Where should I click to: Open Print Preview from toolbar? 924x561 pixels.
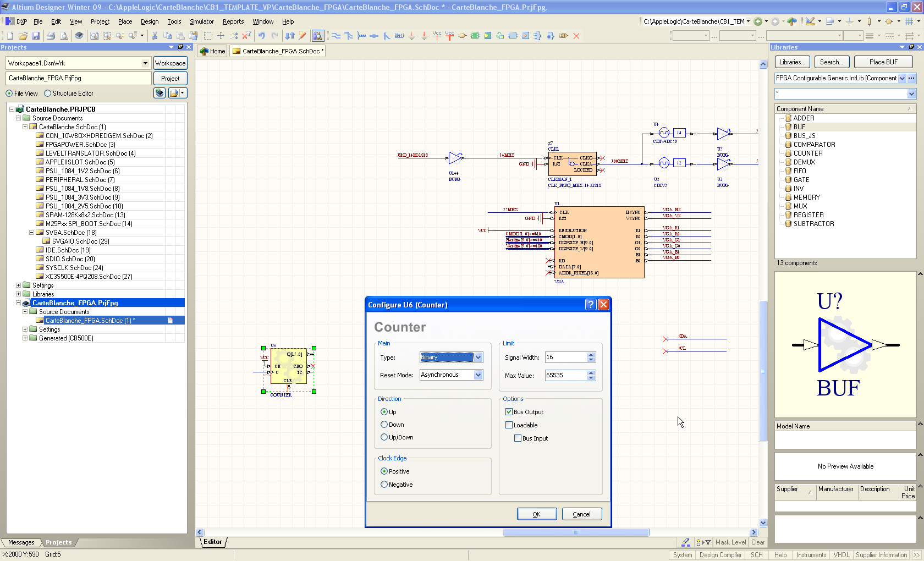(x=64, y=36)
